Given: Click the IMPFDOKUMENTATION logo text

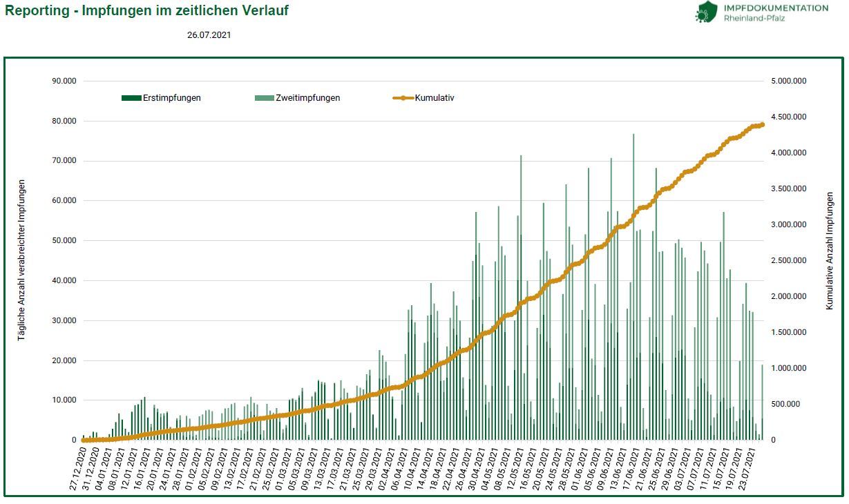Looking at the screenshot, I should point(776,8).
